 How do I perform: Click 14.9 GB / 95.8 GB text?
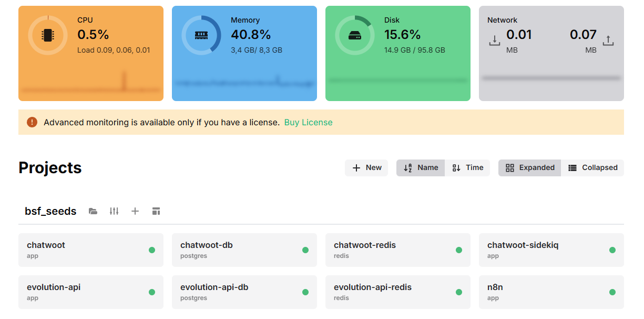point(415,51)
